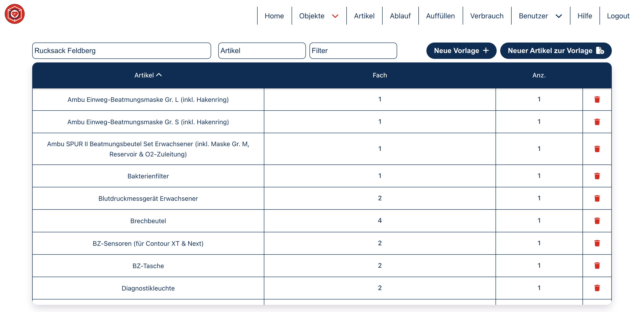Go to the Auffüllen menu item
Screen dimensions: 644x312
click(440, 16)
